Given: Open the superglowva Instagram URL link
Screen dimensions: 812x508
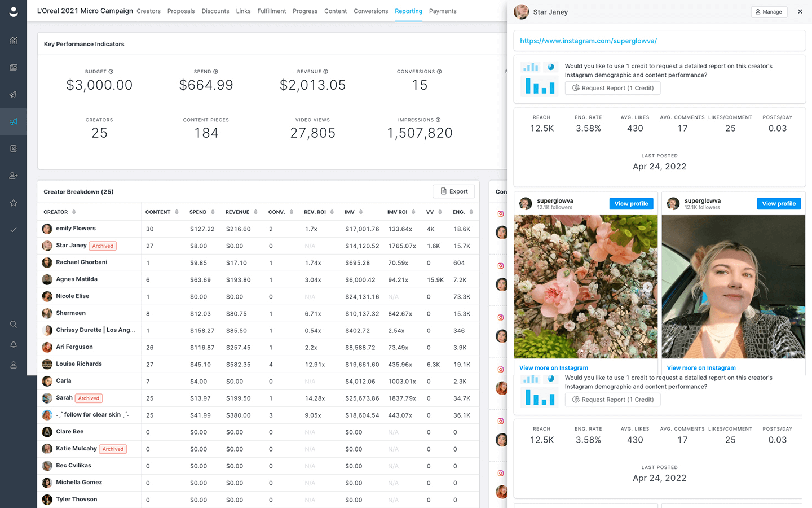Looking at the screenshot, I should tap(588, 41).
